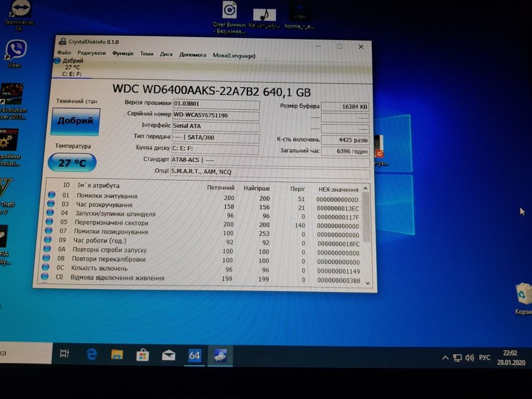Open the Допомога menu

pos(192,55)
